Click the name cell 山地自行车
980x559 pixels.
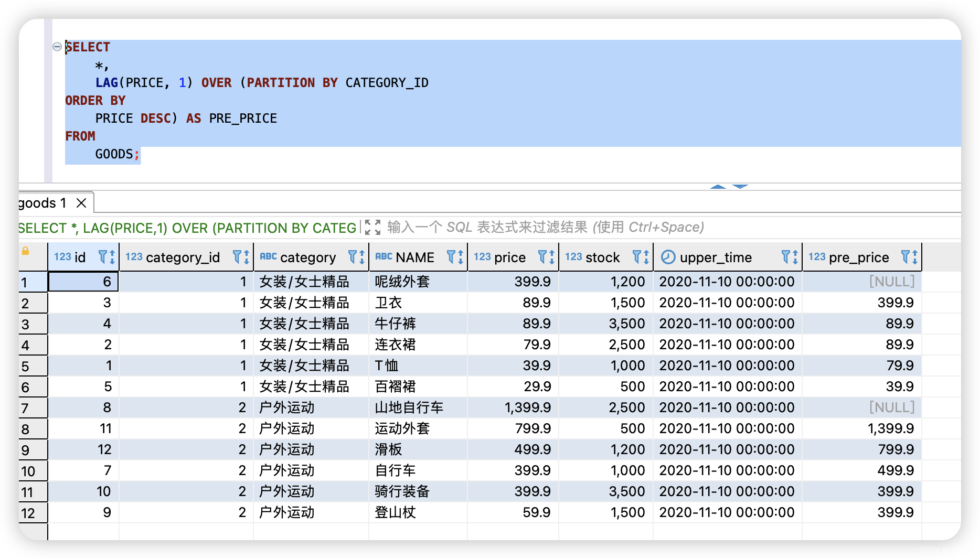point(418,407)
